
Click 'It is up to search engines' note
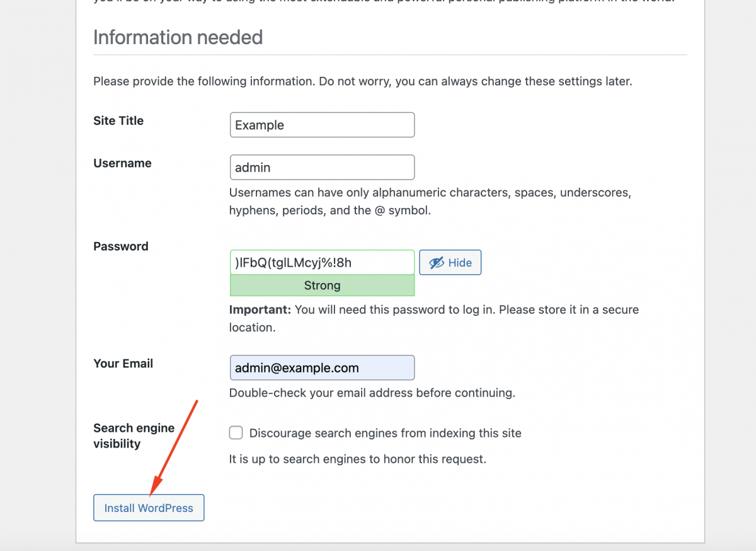tap(358, 459)
